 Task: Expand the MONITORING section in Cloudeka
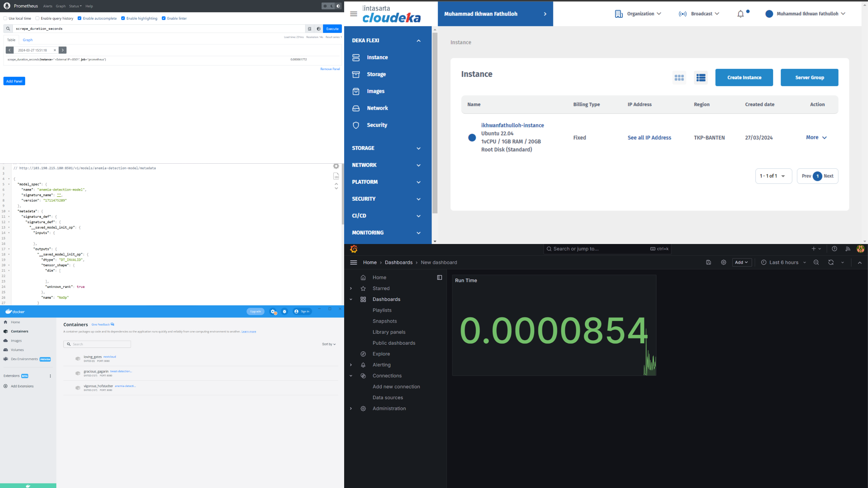coord(386,233)
